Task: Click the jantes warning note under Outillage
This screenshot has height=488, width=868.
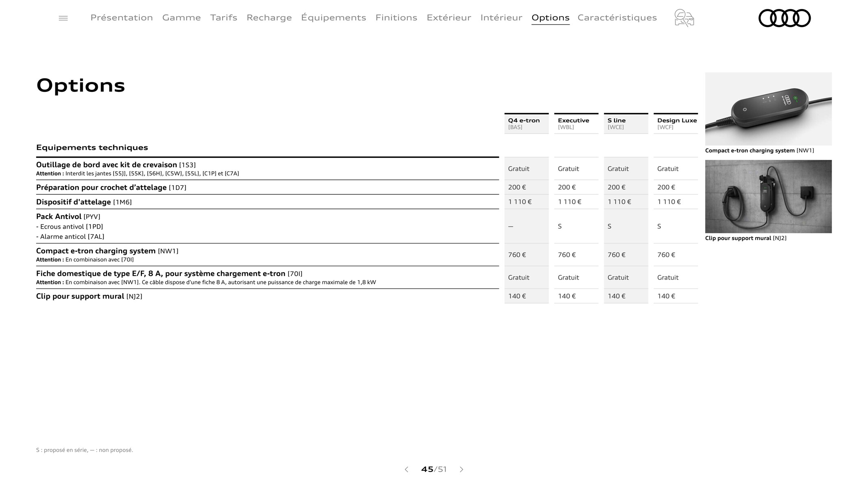Action: (x=138, y=174)
